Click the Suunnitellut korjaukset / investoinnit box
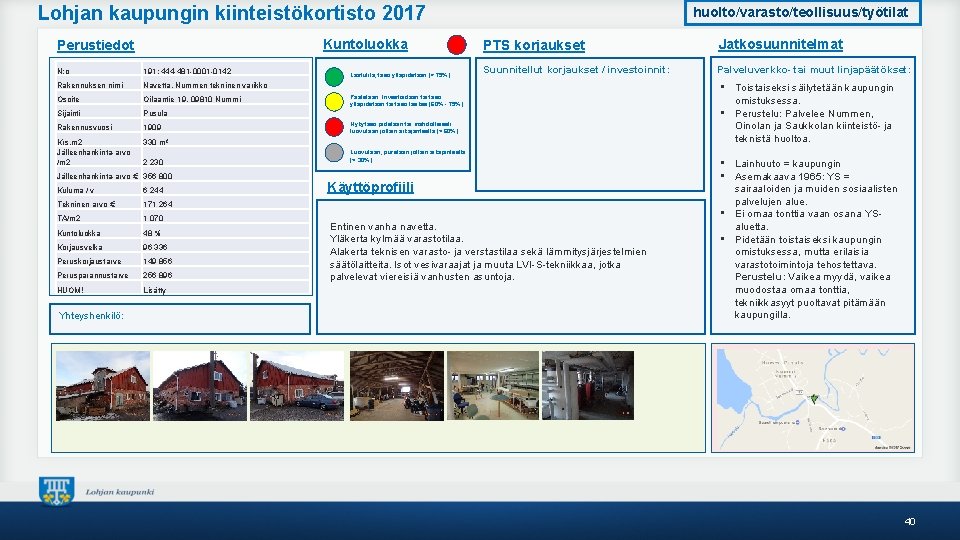 click(590, 124)
